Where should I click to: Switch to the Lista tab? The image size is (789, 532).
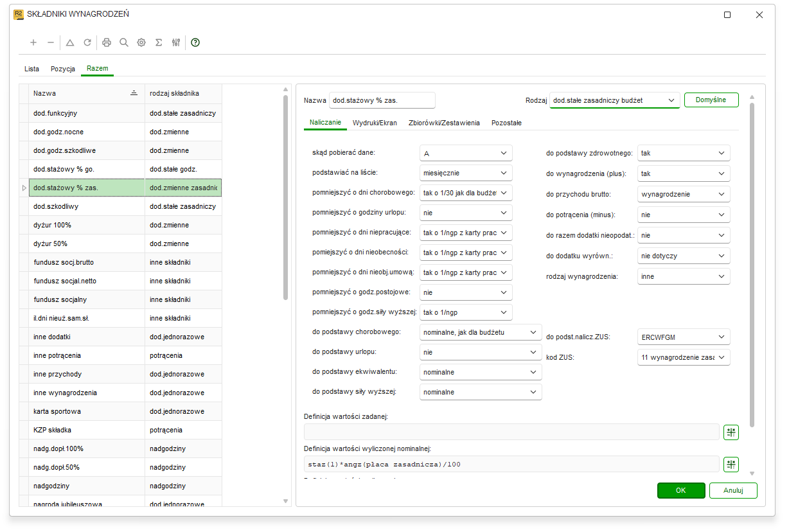(31, 69)
